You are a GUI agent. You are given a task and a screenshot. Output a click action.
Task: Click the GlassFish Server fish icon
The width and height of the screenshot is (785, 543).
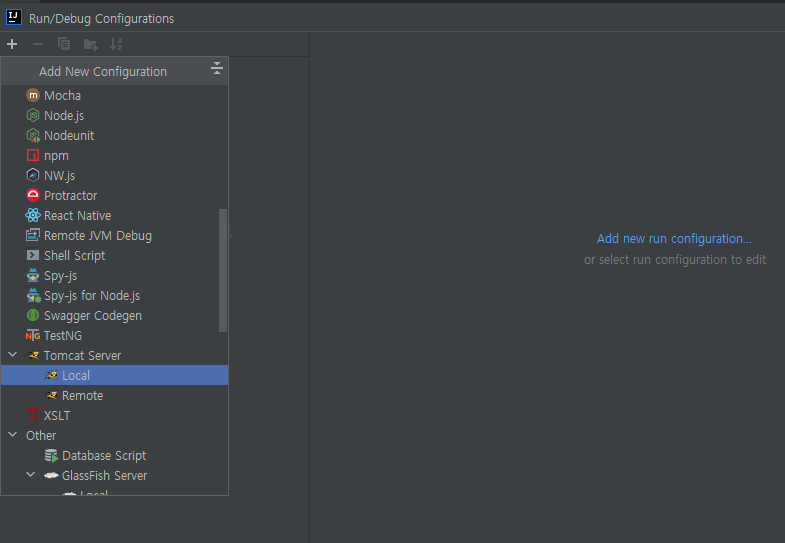(x=51, y=475)
